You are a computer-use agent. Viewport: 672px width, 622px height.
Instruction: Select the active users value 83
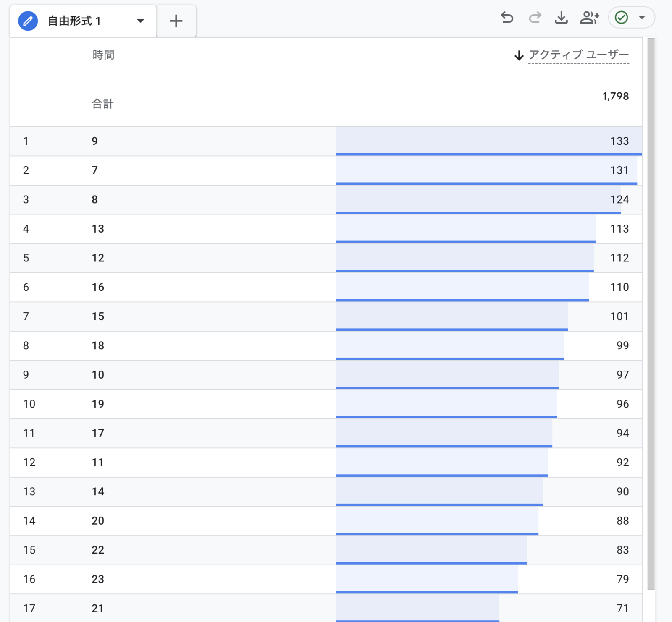(623, 550)
